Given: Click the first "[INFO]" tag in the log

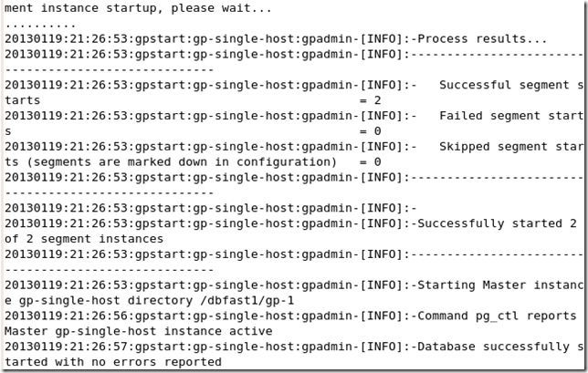Looking at the screenshot, I should (382, 39).
